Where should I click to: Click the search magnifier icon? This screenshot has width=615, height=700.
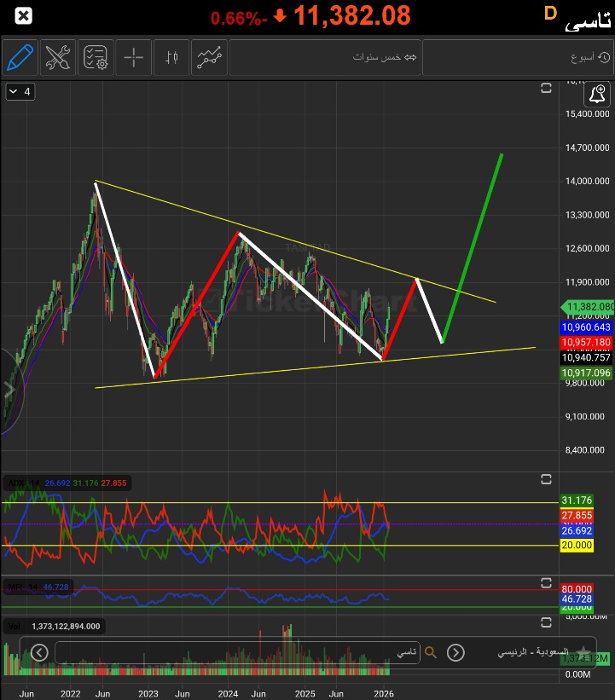coord(431,652)
